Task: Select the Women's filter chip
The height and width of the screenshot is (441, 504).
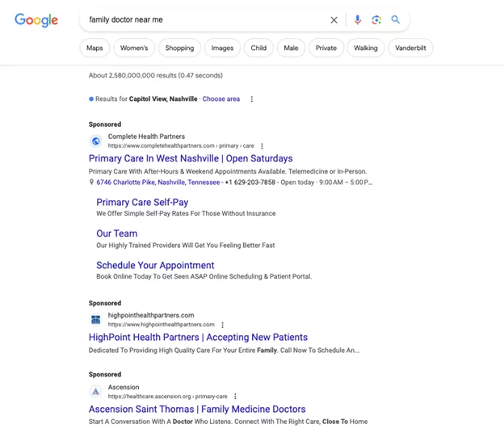Action: 134,48
